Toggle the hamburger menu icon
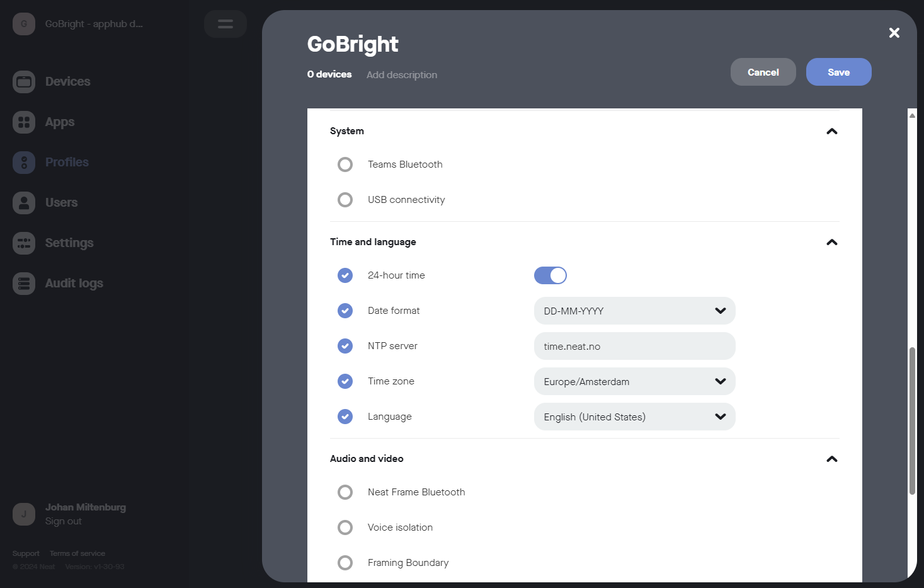Image resolution: width=924 pixels, height=588 pixels. coord(225,24)
